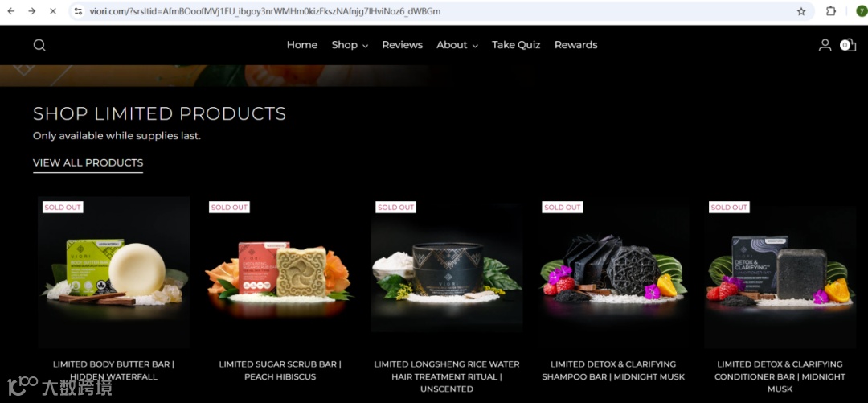The image size is (868, 403).
Task: Open the site search magnifier icon
Action: pos(39,45)
